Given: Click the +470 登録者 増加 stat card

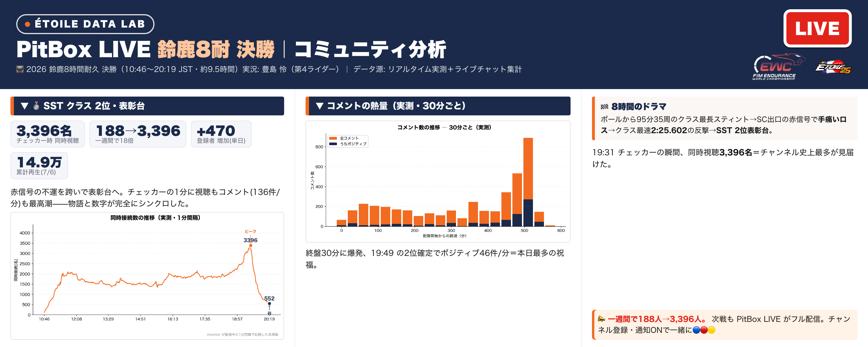Looking at the screenshot, I should [x=221, y=134].
